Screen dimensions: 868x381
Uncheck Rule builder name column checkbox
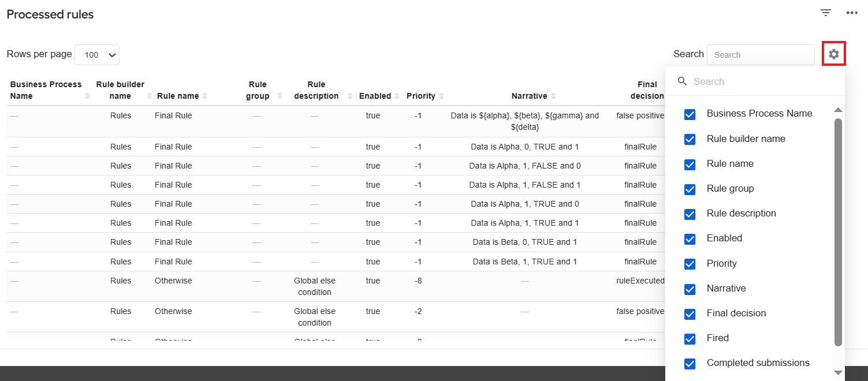coord(690,139)
